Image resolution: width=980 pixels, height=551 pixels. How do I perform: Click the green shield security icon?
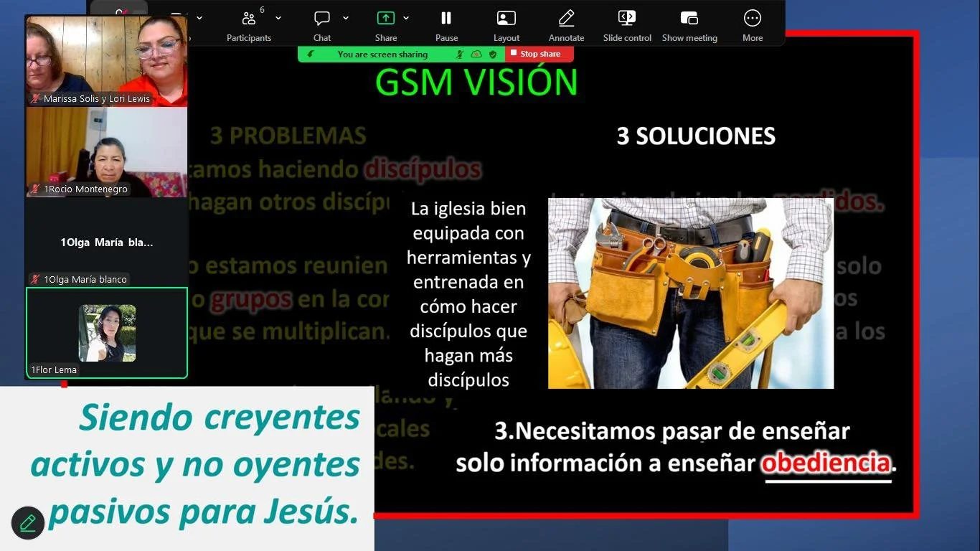click(493, 54)
